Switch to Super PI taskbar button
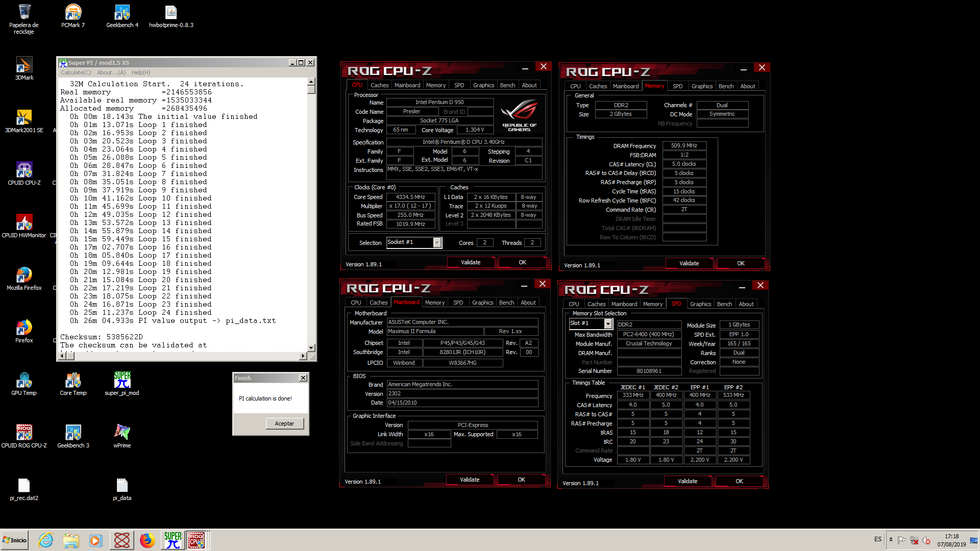The image size is (980, 551). (173, 540)
